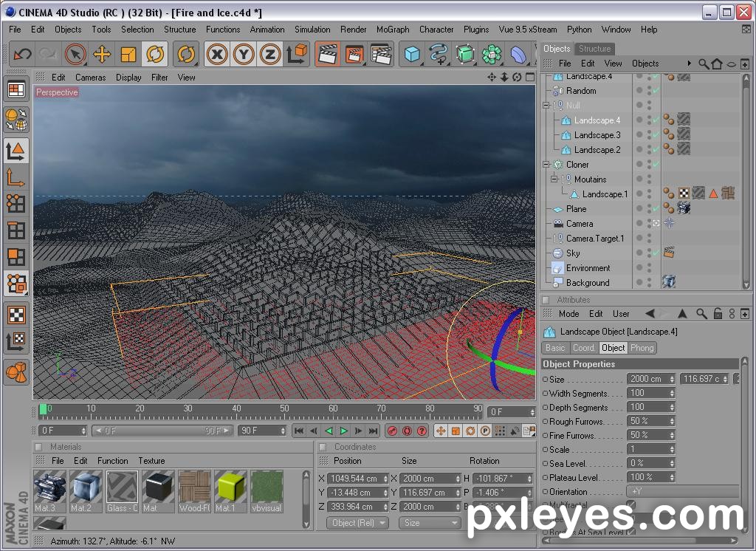This screenshot has width=756, height=551.
Task: Switch to the Structure tab
Action: [x=594, y=49]
